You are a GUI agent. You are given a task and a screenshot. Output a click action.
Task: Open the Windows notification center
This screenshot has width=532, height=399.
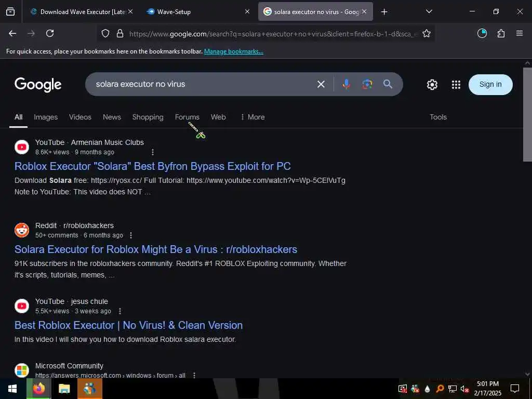[515, 389]
